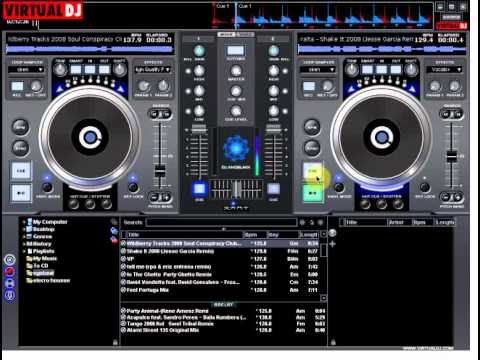
Task: Click the red record icon in browser sidebar
Action: pyautogui.click(x=10, y=272)
